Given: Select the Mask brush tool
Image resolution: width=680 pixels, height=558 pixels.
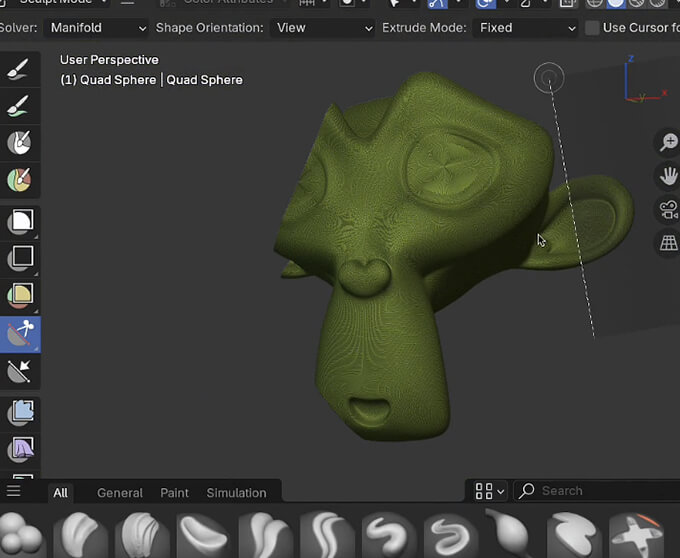Looking at the screenshot, I should pyautogui.click(x=20, y=143).
